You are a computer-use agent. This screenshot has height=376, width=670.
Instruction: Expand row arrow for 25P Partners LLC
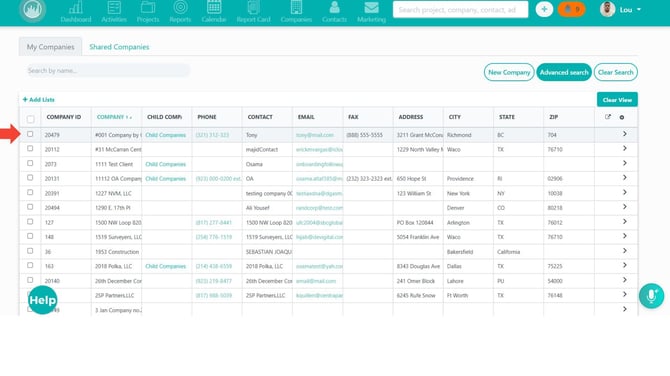625,294
